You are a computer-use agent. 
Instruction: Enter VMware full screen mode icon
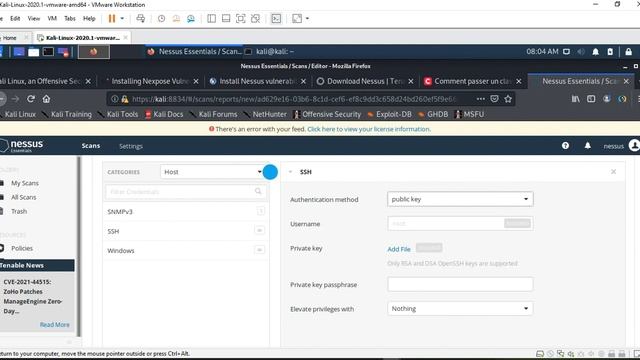(240, 18)
